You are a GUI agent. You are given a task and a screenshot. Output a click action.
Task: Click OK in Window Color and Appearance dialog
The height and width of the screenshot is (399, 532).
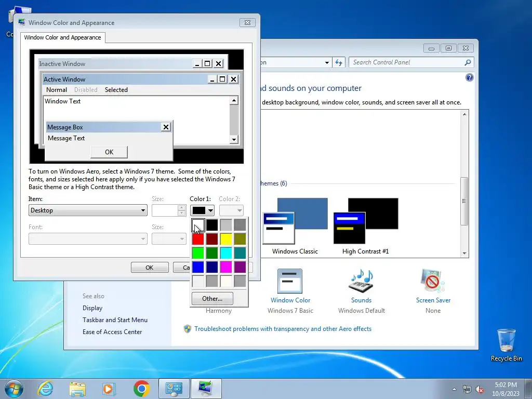(x=150, y=268)
